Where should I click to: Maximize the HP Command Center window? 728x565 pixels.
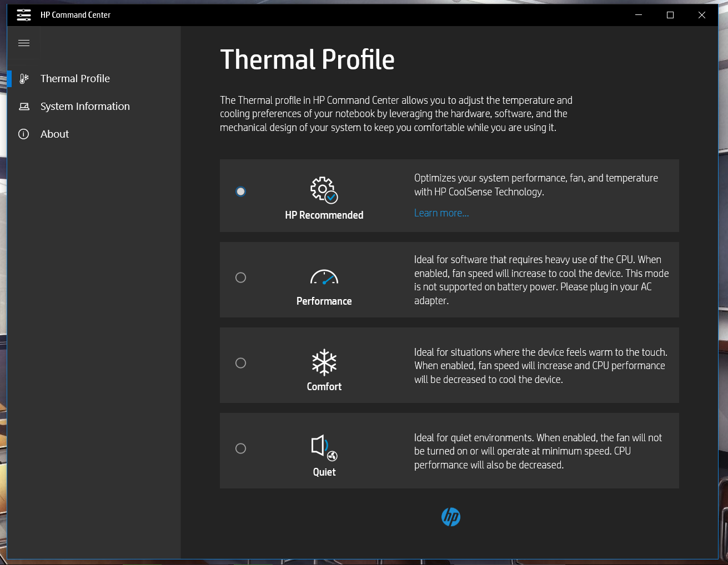(670, 15)
